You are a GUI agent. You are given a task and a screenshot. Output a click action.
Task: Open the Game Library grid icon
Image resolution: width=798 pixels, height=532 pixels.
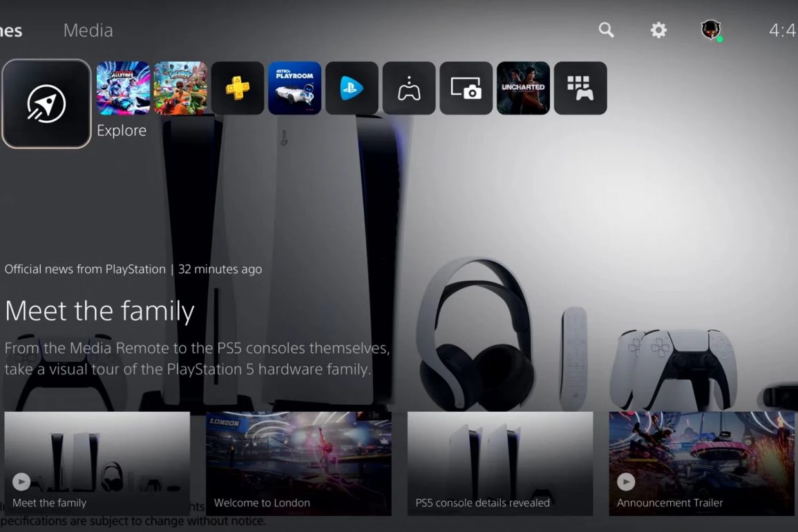[580, 88]
